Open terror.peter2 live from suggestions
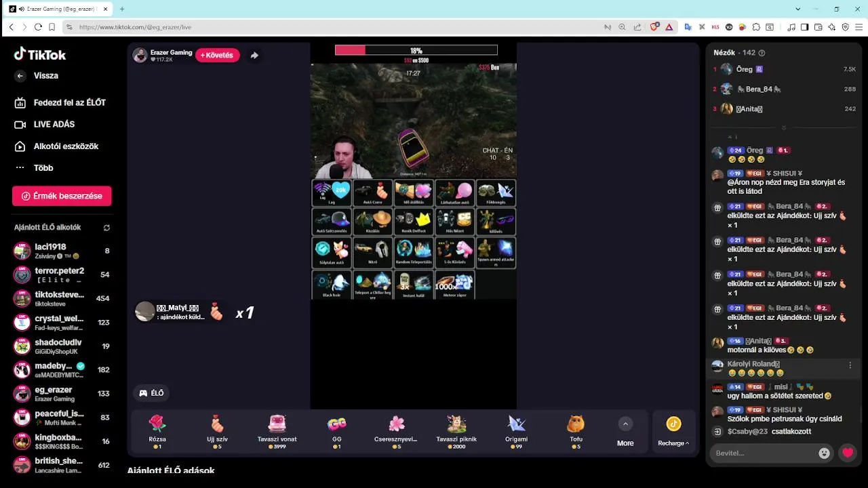868x488 pixels. click(x=62, y=274)
